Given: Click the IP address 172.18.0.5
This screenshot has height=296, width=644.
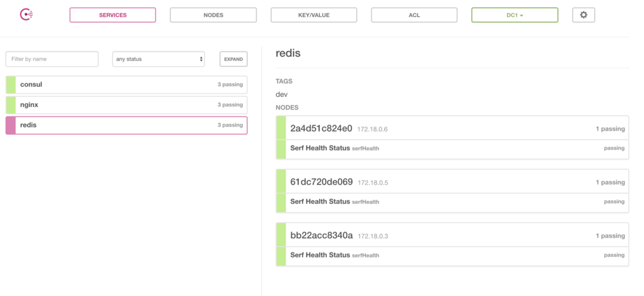Looking at the screenshot, I should pos(373,183).
